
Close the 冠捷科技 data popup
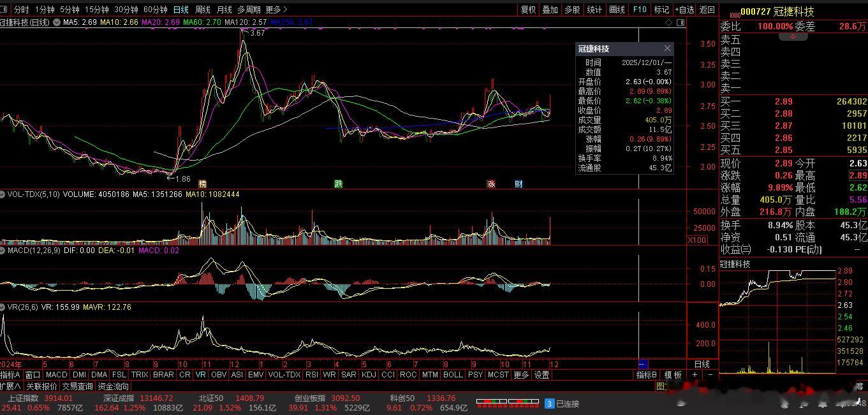(x=667, y=48)
